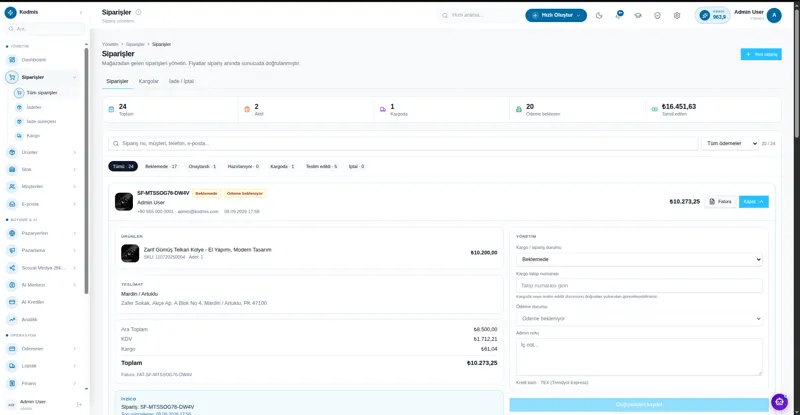The height and width of the screenshot is (415, 800).
Task: Click the Admin notu textarea
Action: coord(639,357)
